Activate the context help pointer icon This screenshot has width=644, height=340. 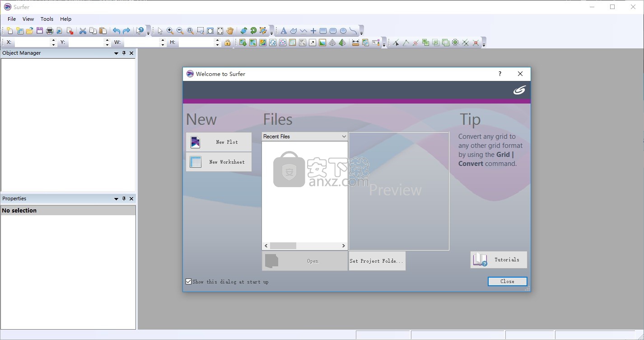[140, 31]
